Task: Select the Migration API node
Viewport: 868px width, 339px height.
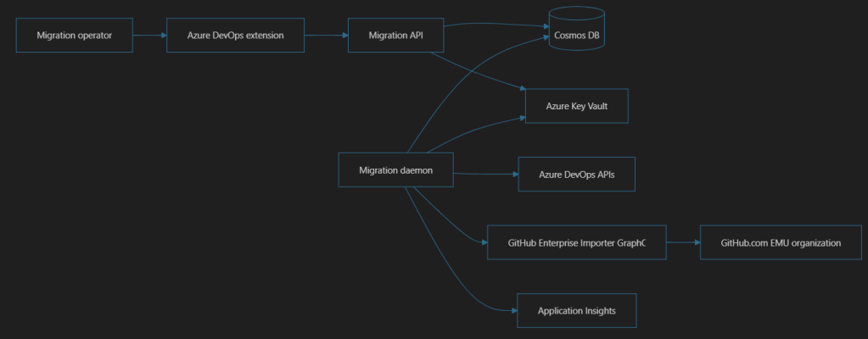Action: (x=395, y=36)
